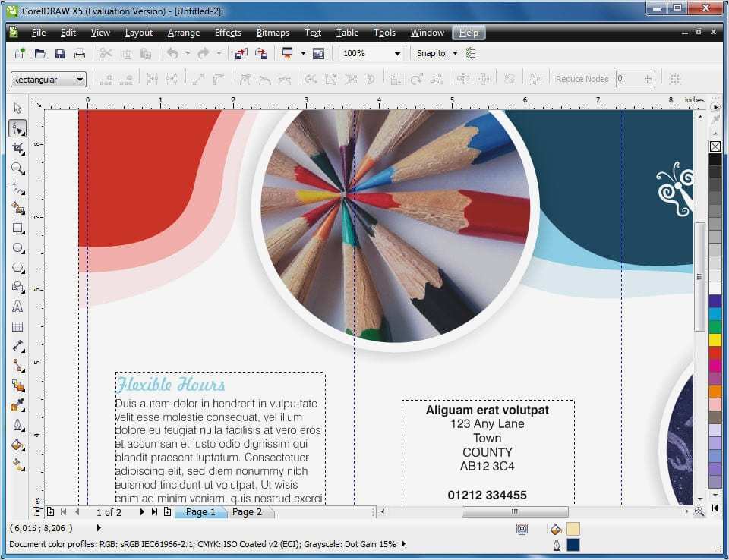Viewport: 729px width, 560px height.
Task: Pick the yellow swatch in color palette
Action: pyautogui.click(x=715, y=340)
